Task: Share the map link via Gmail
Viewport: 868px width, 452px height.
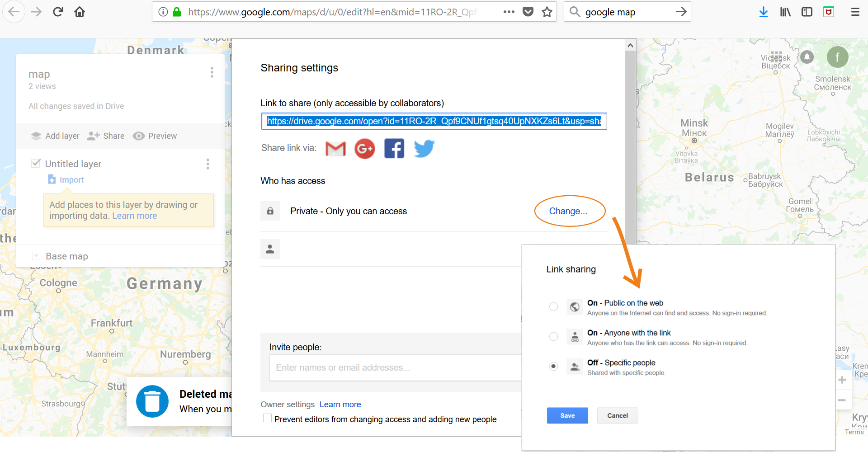Action: point(335,148)
